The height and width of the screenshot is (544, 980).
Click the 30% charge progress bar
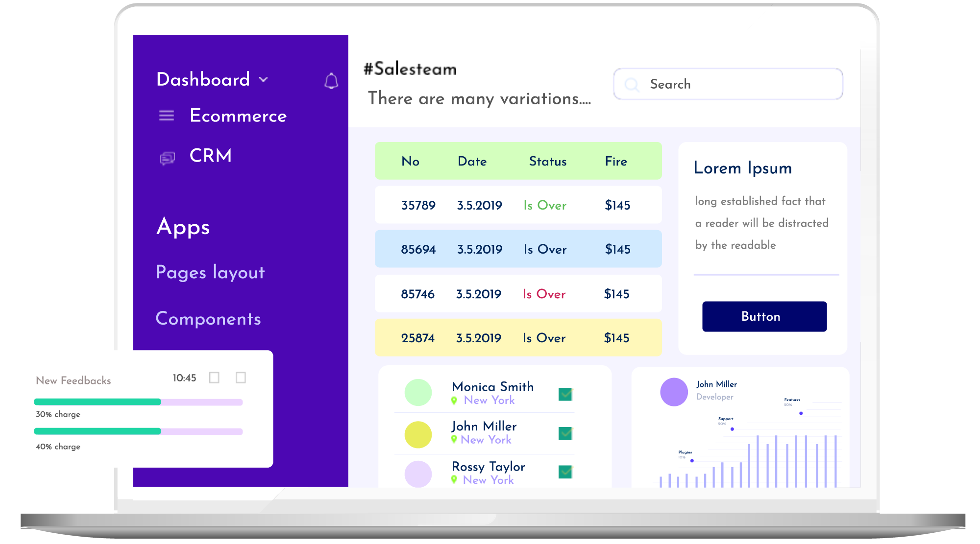[x=137, y=401]
